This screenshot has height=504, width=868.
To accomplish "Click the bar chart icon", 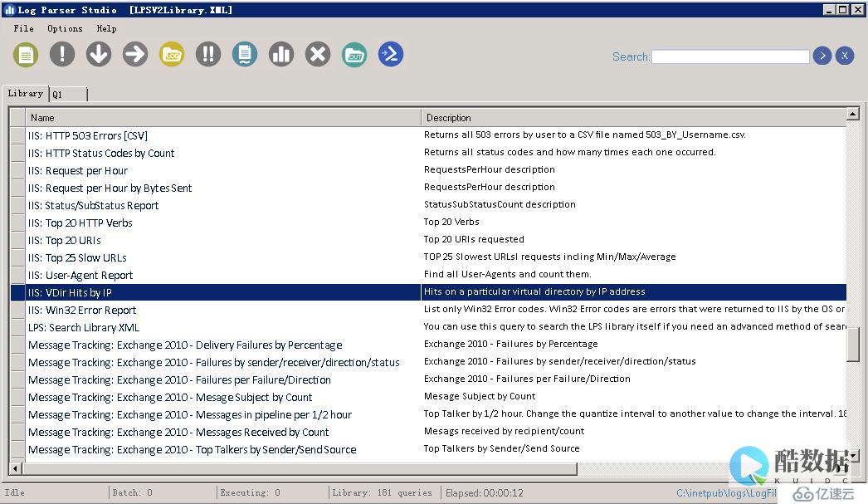I will point(281,54).
